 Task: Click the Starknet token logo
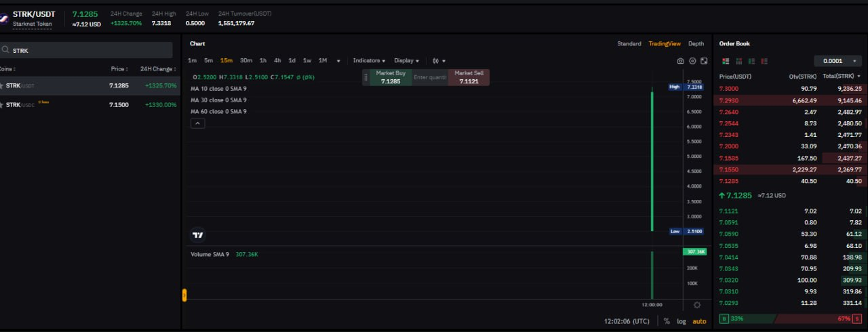tap(4, 19)
